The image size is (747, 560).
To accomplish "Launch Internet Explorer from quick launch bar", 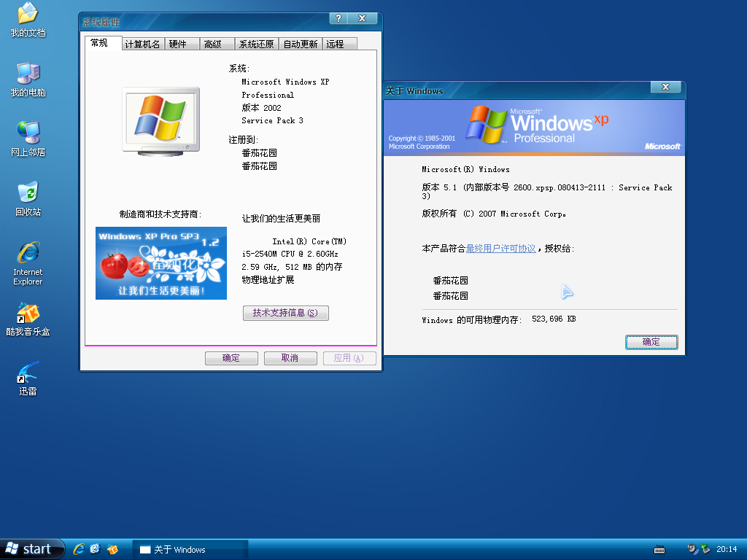I will coord(79,549).
